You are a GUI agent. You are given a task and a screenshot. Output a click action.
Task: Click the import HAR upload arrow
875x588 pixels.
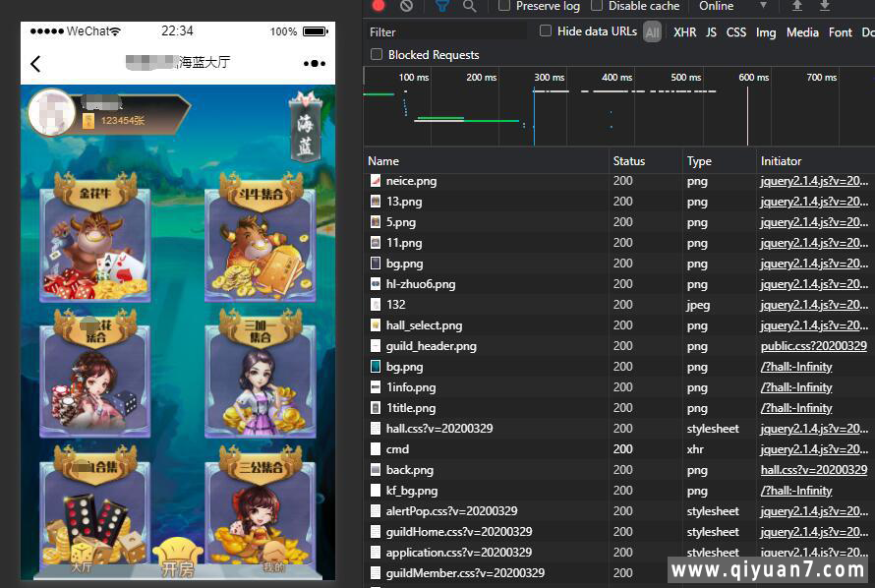(797, 6)
